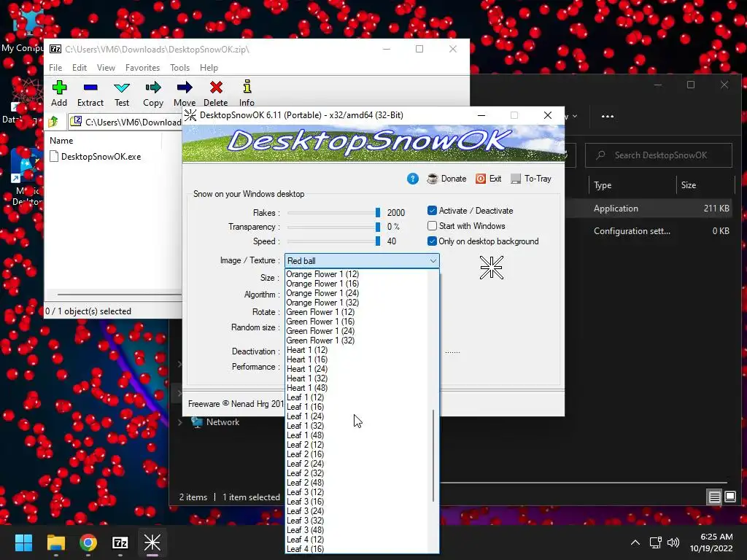Image resolution: width=747 pixels, height=560 pixels.
Task: Sort by the Size column in Explorer
Action: point(689,185)
